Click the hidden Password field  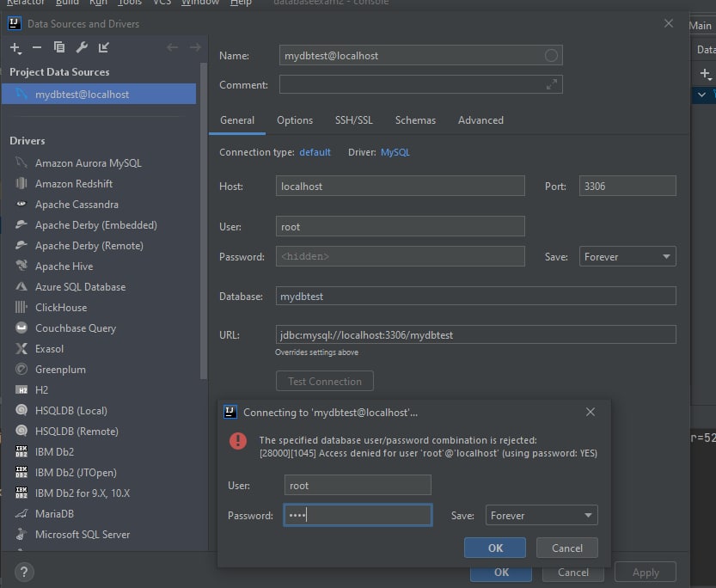point(400,256)
